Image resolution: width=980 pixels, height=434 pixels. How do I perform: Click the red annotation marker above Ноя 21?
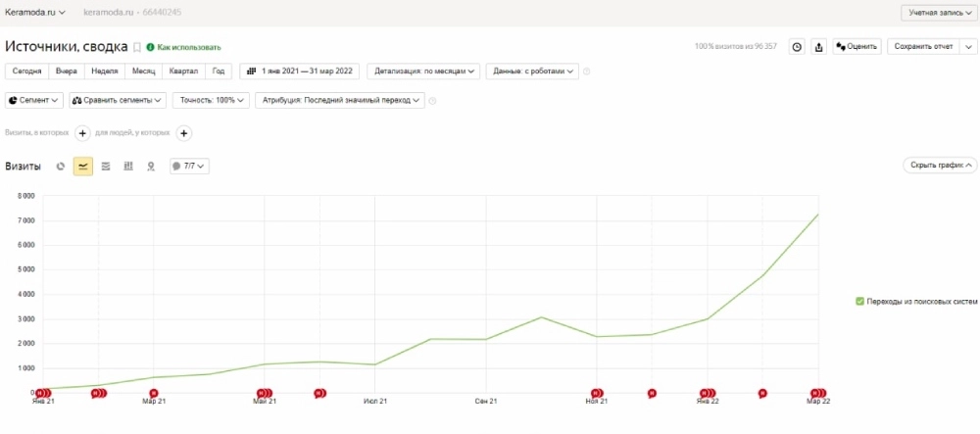[x=597, y=394]
